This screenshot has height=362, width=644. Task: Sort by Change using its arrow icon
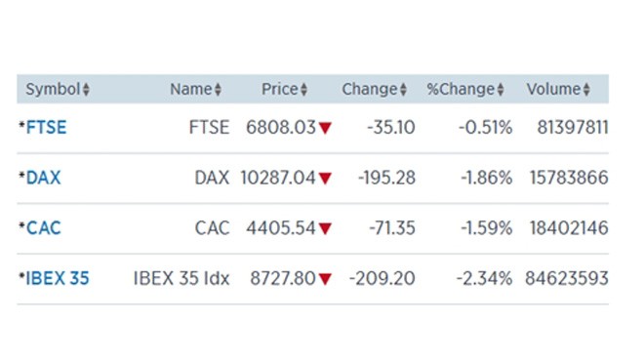(403, 90)
